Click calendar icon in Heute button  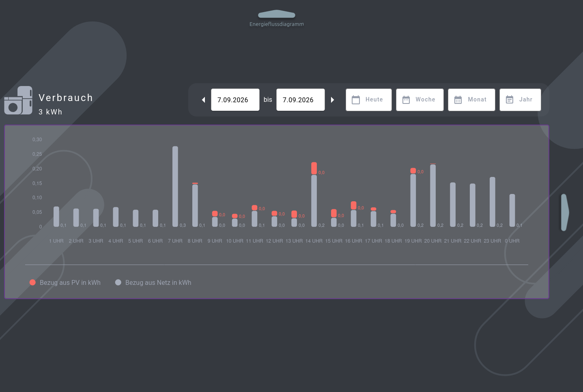[356, 100]
